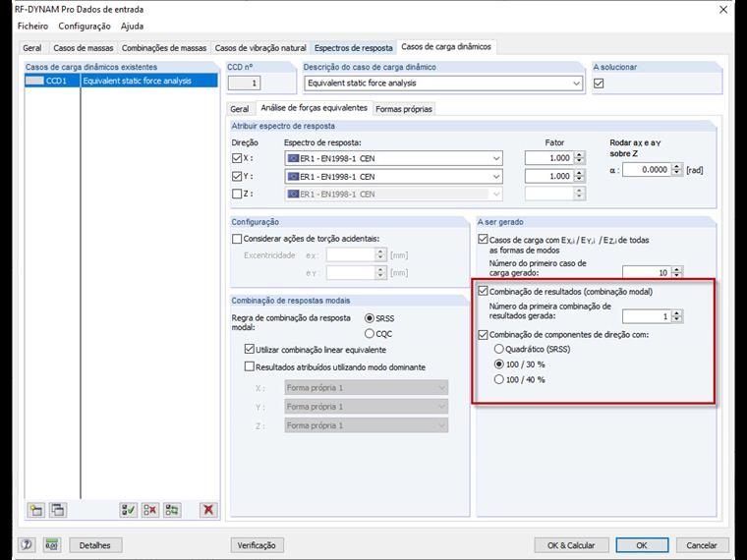Open units and decimal places icon
This screenshot has height=560, width=747.
pyautogui.click(x=51, y=544)
